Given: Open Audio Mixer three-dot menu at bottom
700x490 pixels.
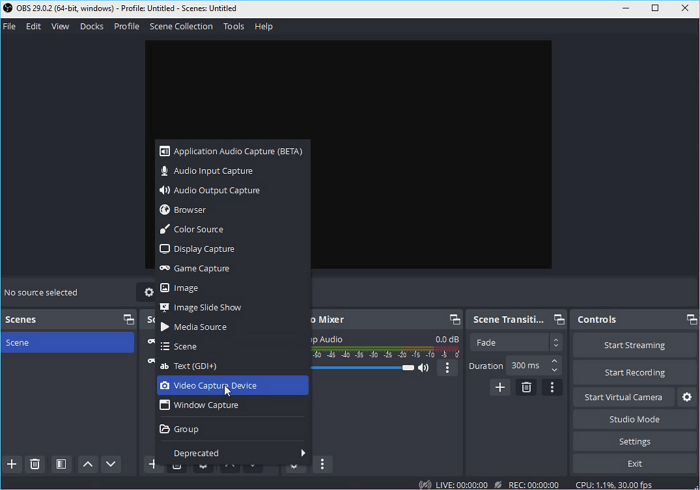Looking at the screenshot, I should coord(322,465).
